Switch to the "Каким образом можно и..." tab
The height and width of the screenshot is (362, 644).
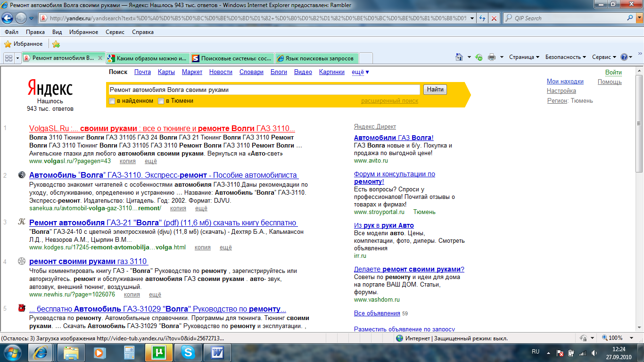148,58
